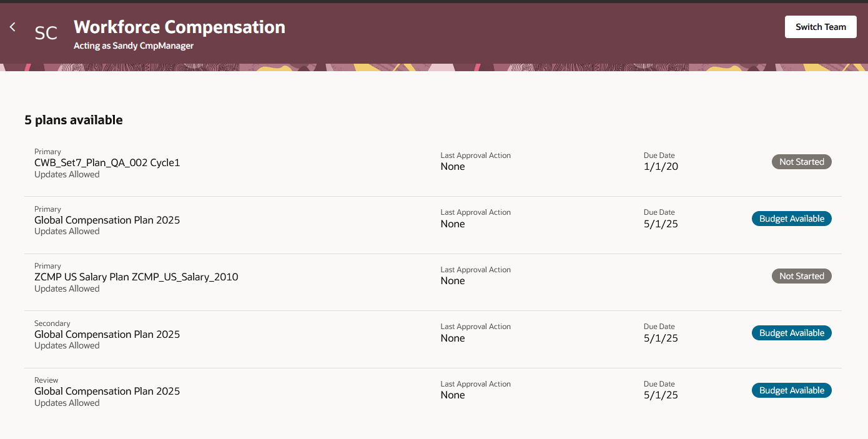Click the Workforce Compensation page title
868x439 pixels.
point(179,27)
